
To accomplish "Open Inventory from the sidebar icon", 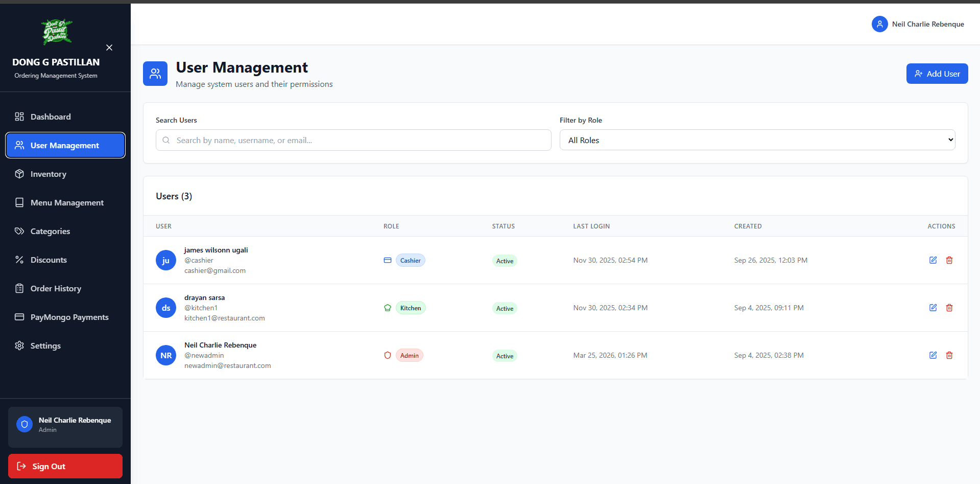I will click(19, 174).
